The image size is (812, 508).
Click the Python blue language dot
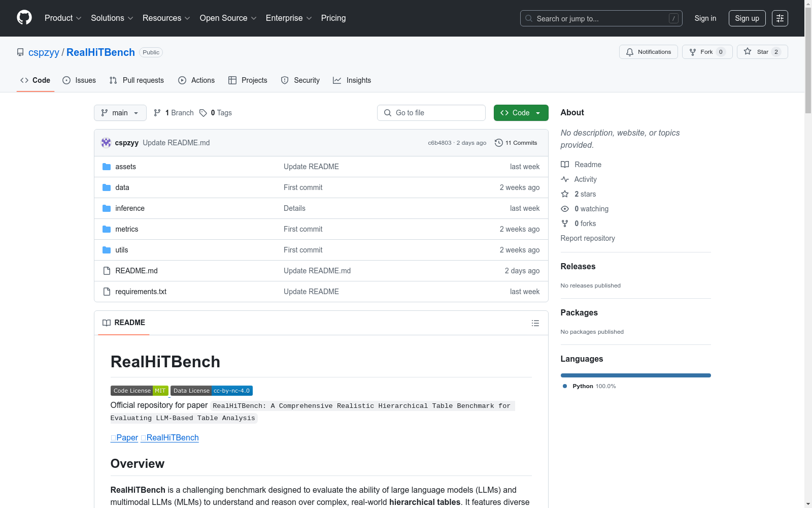click(565, 386)
